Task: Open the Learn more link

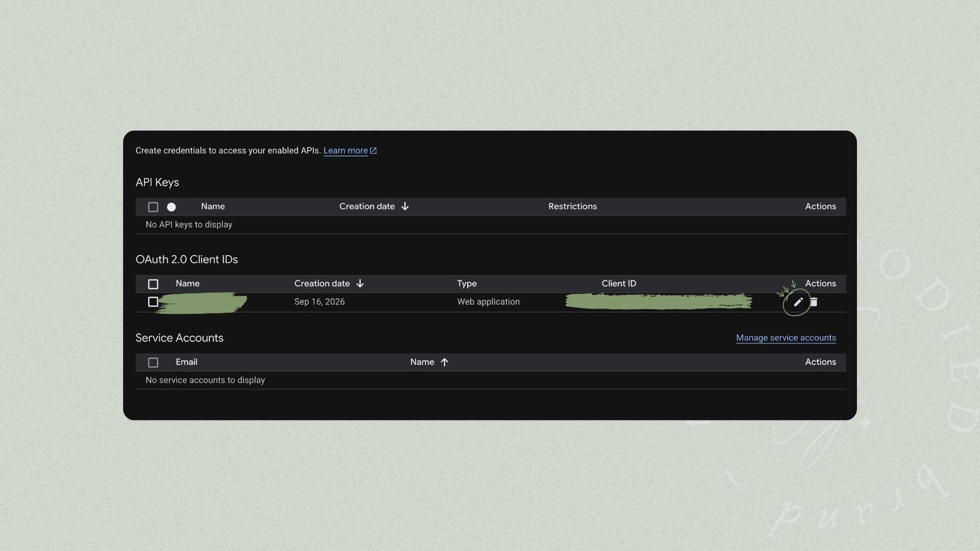Action: click(x=345, y=151)
